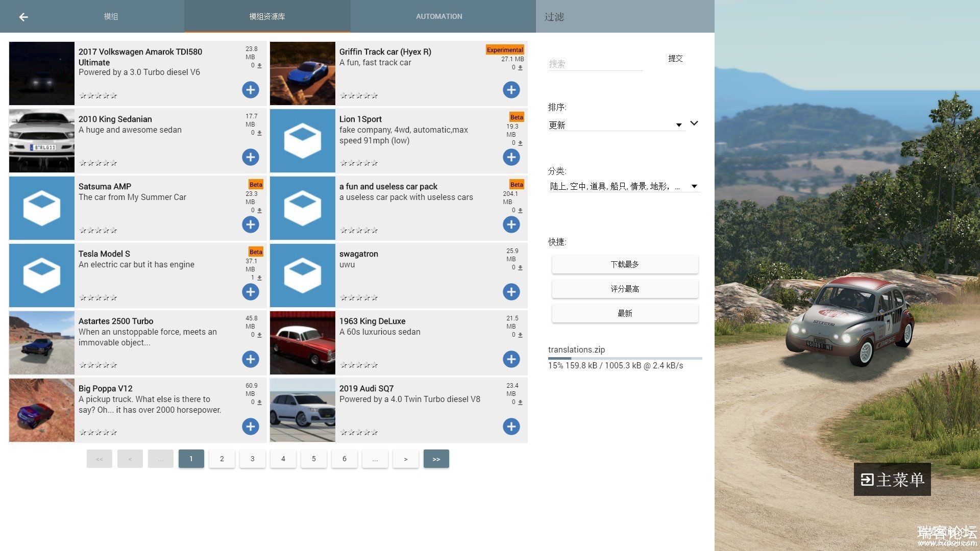Open the 模组 tab
Image resolution: width=980 pixels, height=551 pixels.
pyautogui.click(x=111, y=16)
